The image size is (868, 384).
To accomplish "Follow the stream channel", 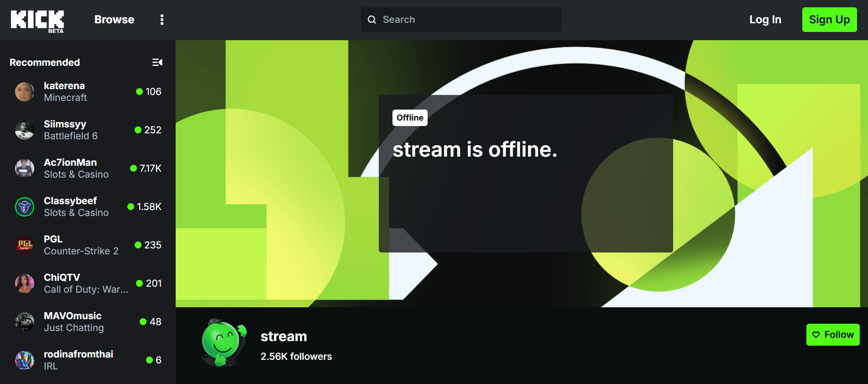I will [833, 335].
